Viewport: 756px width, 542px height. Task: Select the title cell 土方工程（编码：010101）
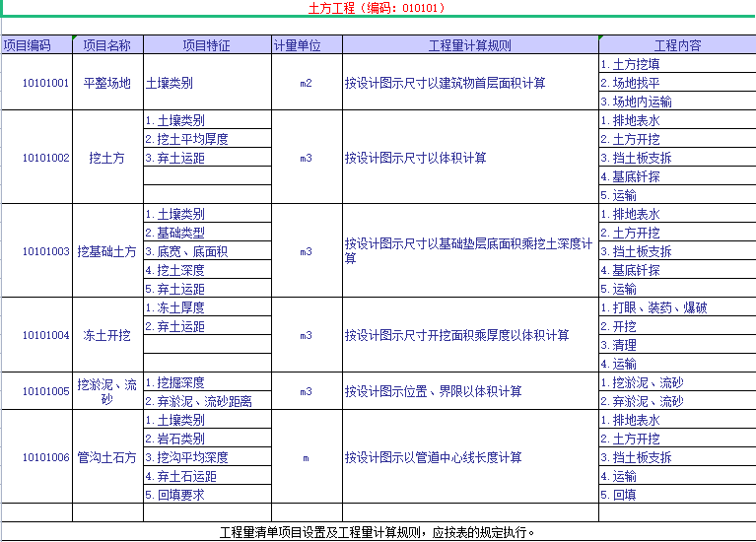point(377,8)
